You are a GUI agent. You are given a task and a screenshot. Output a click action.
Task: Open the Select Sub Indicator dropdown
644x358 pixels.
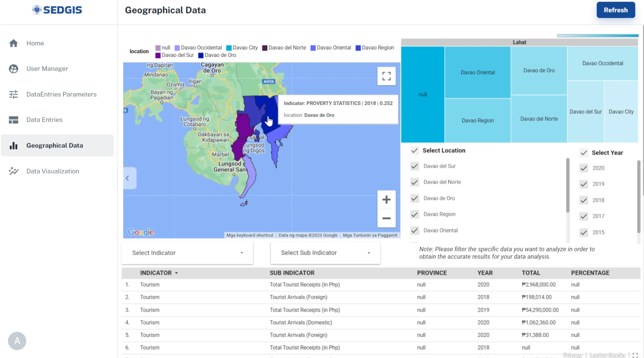coord(325,253)
